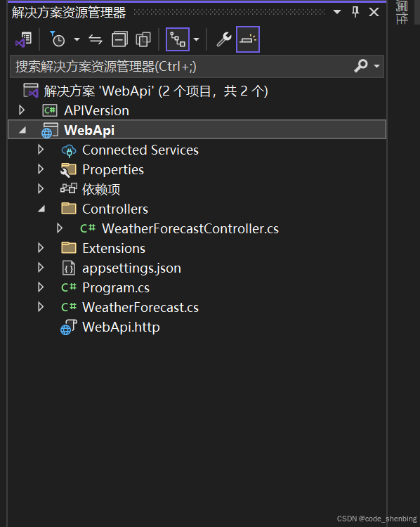
Task: Open file nesting dropdown arrow
Action: pos(197,39)
